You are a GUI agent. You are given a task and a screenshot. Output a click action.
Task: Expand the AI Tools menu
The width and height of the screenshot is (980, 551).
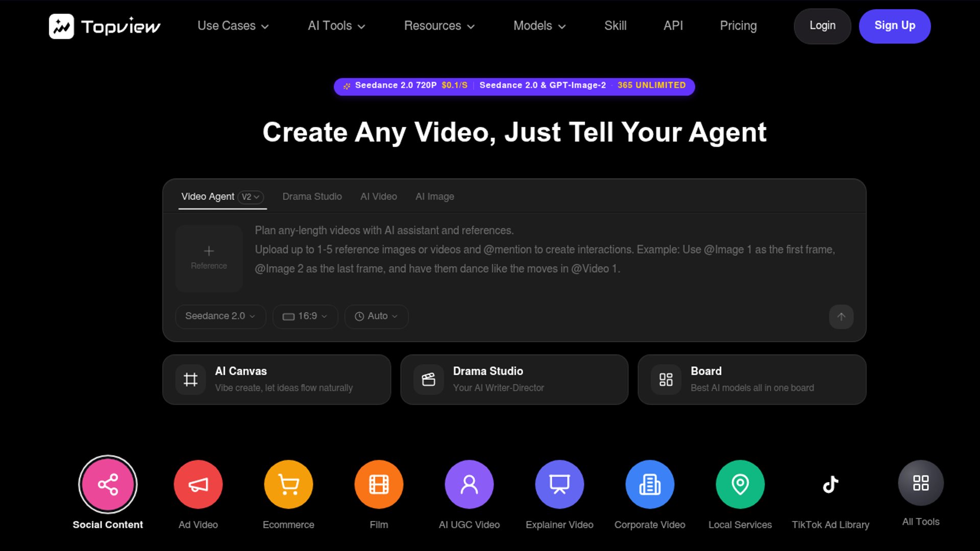point(336,26)
